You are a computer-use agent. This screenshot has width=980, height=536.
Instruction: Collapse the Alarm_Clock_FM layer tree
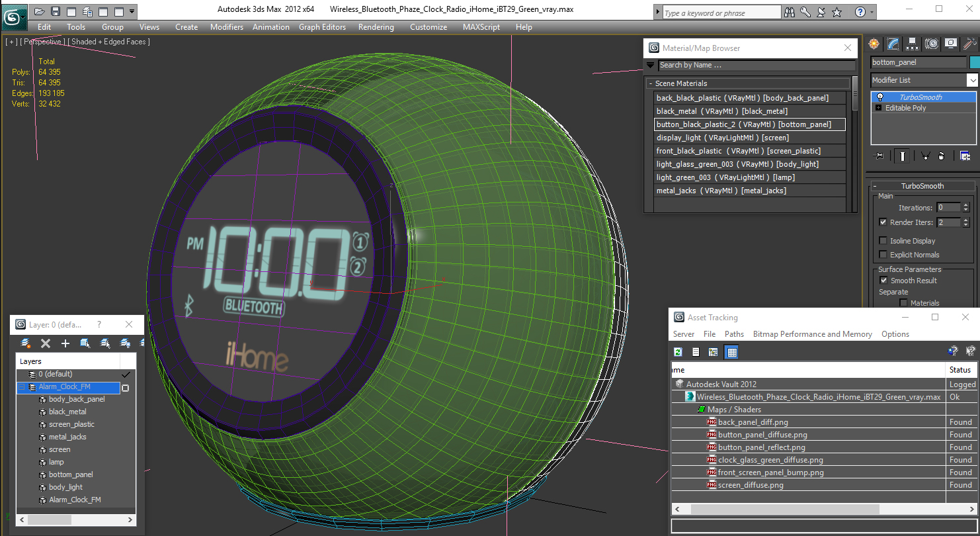[21, 387]
